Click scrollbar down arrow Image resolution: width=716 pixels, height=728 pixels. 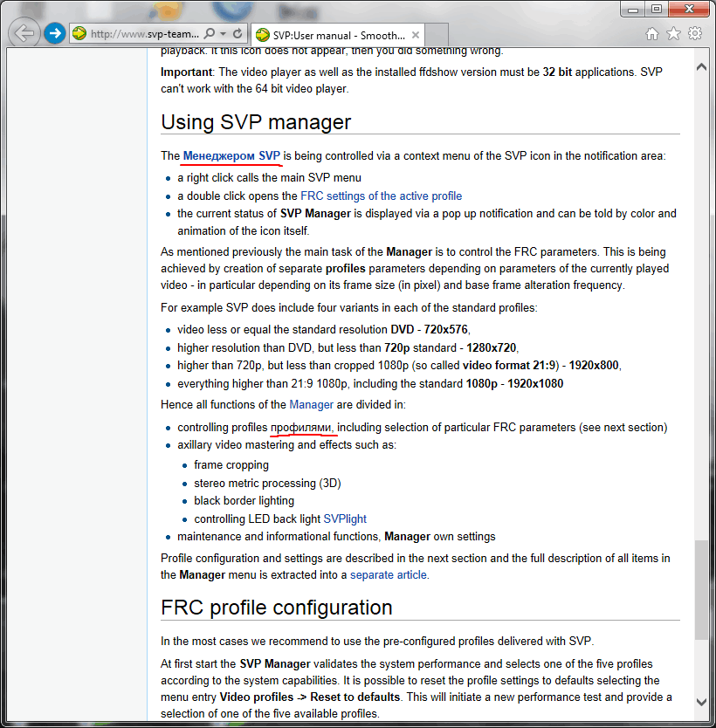click(x=702, y=702)
